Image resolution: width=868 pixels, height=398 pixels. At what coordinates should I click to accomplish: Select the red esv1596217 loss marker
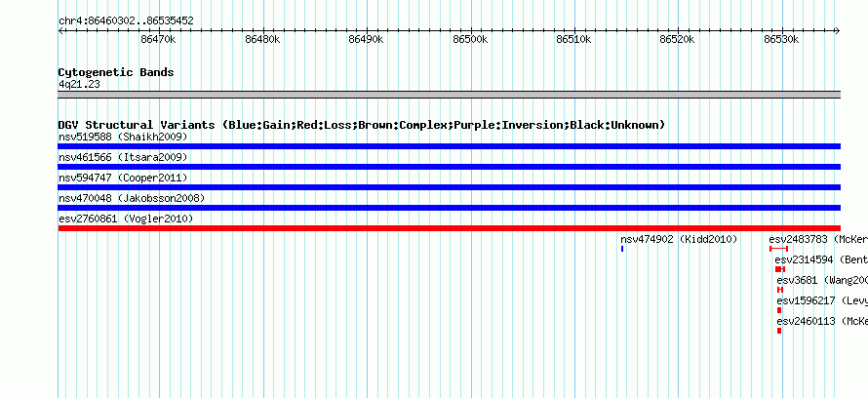point(779,310)
